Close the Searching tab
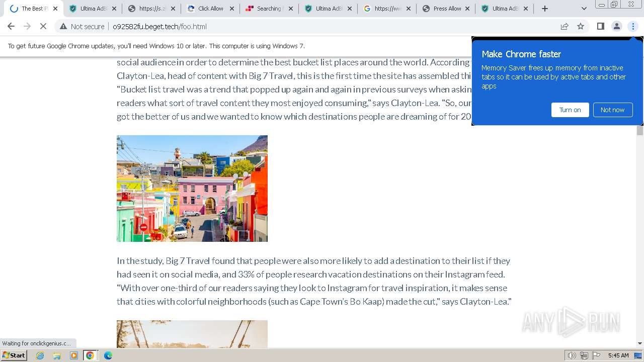This screenshot has height=362, width=644. [291, 9]
